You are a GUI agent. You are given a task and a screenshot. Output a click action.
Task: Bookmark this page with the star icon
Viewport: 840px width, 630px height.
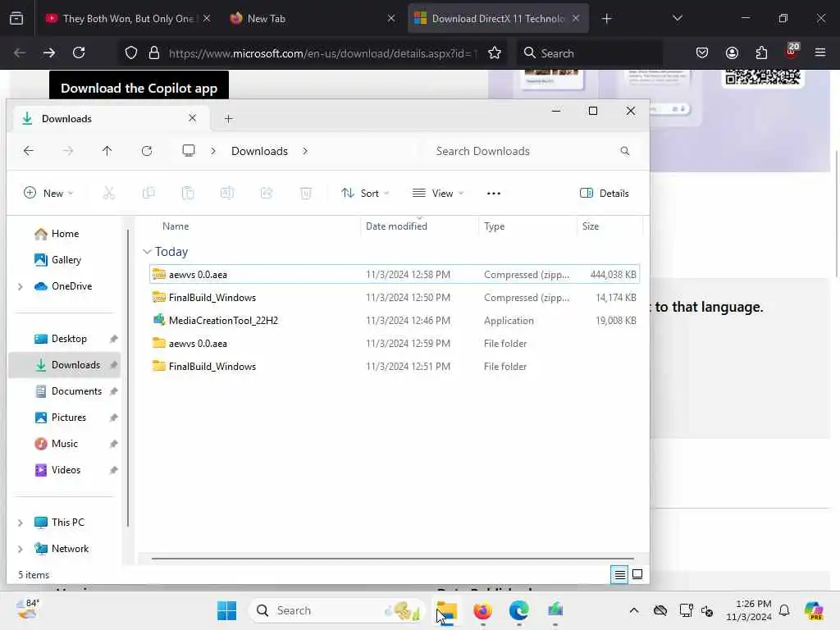coord(495,53)
